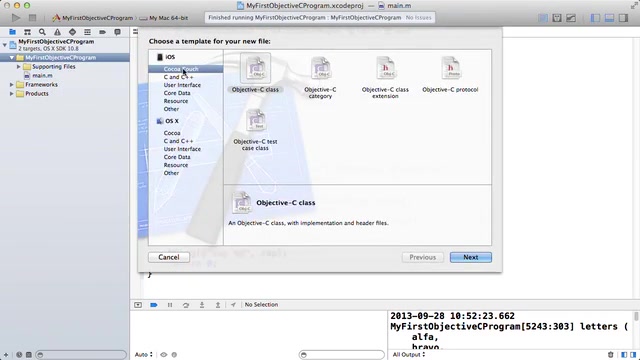Click the Previous button
The height and width of the screenshot is (360, 640).
pos(422,257)
